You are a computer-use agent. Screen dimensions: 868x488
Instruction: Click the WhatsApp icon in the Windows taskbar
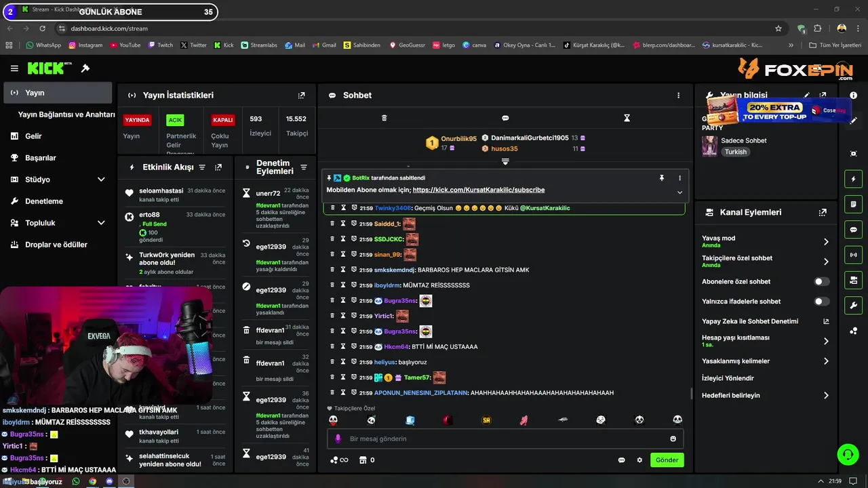point(75,481)
